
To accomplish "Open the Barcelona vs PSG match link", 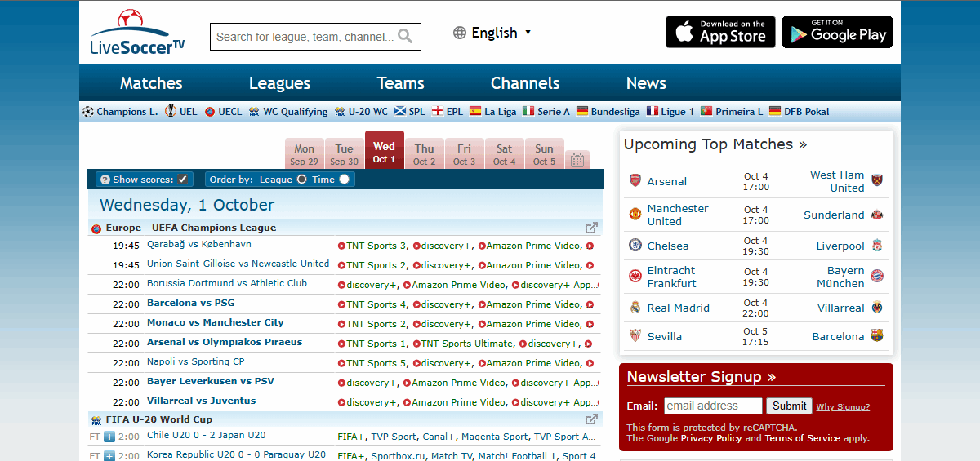I will pyautogui.click(x=190, y=304).
